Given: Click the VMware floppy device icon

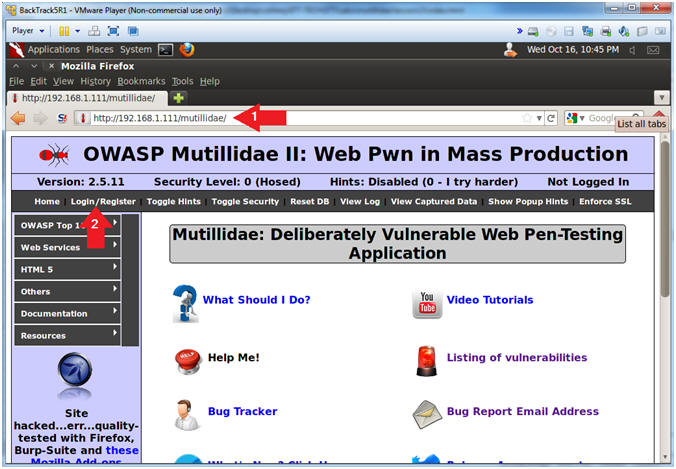Looking at the screenshot, I should pyautogui.click(x=569, y=31).
